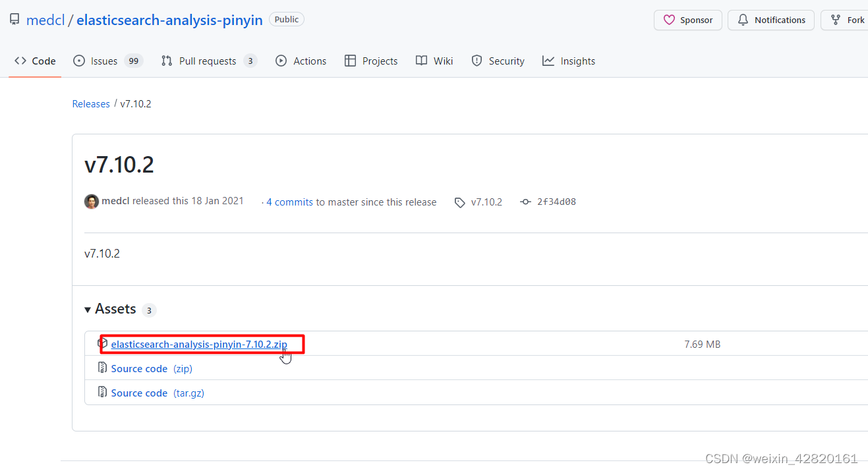The image size is (868, 471).
Task: Click the file icon beside Source code (zip)
Action: tap(103, 368)
